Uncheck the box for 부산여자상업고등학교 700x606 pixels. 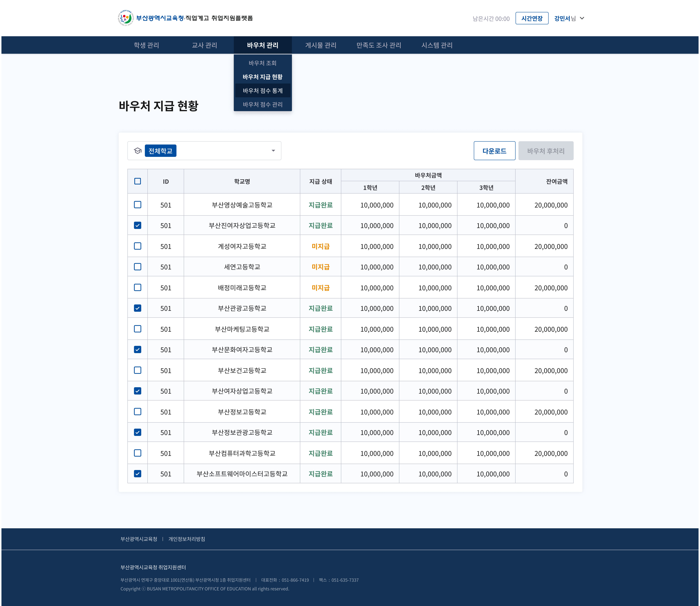pos(138,391)
